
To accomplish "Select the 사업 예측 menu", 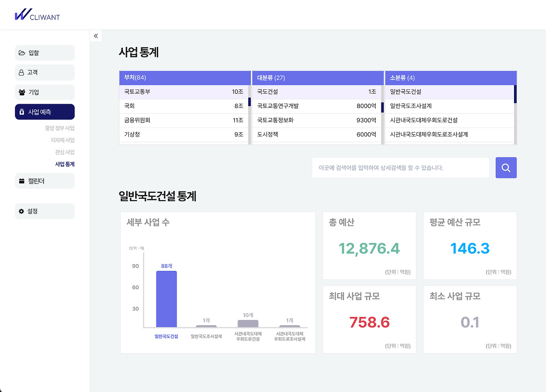I will [x=45, y=112].
